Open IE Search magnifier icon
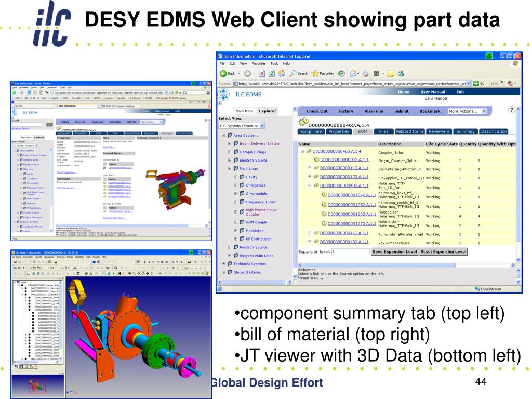 tap(293, 73)
